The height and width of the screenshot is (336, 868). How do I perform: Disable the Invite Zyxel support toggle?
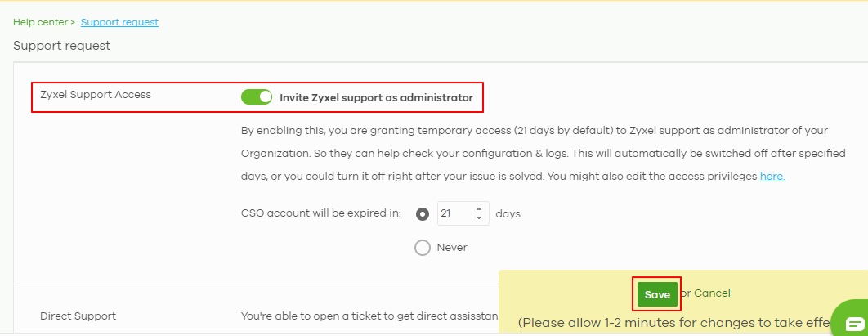257,97
